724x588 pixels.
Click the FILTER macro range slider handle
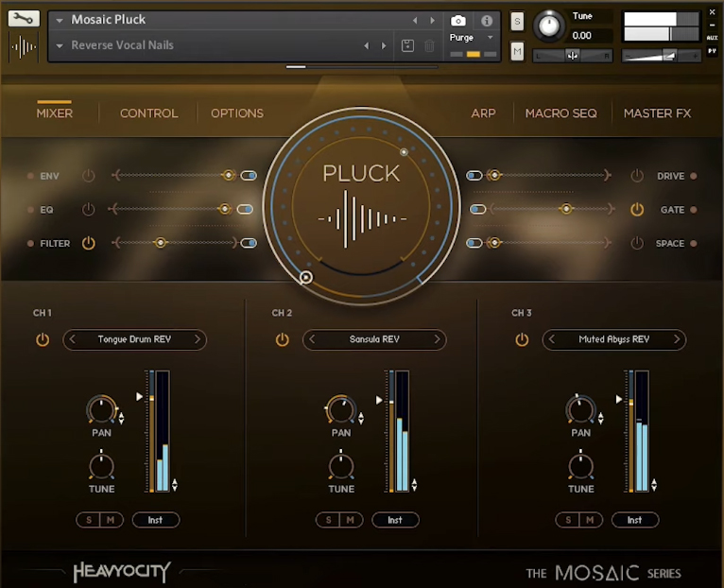[161, 243]
